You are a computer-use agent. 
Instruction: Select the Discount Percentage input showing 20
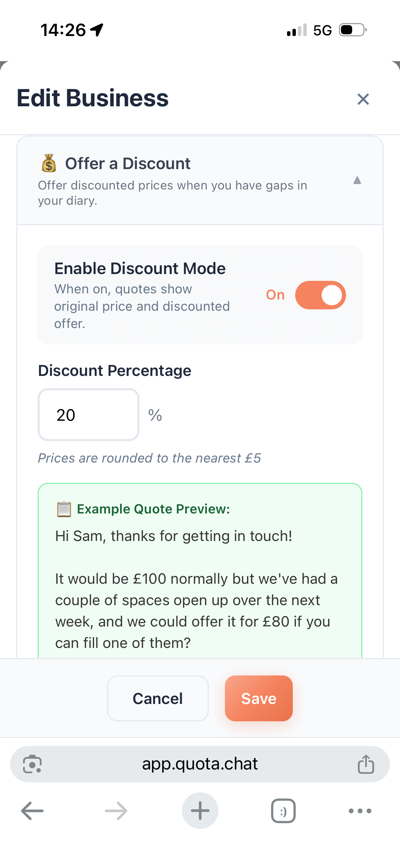(88, 415)
